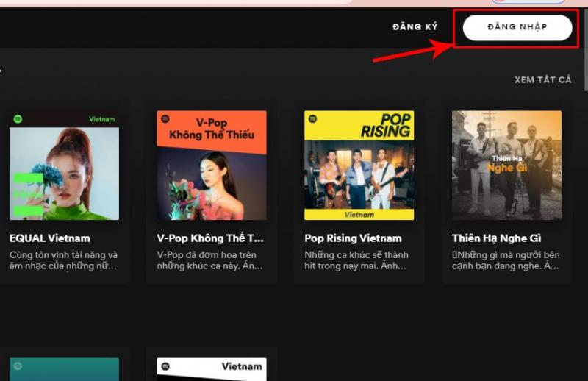588x381 pixels.
Task: Open the teal playlist cover in second row
Action: [64, 369]
